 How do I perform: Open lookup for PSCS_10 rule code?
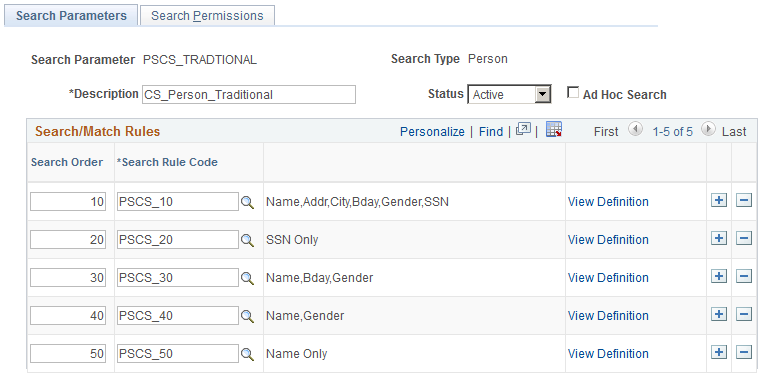[248, 202]
